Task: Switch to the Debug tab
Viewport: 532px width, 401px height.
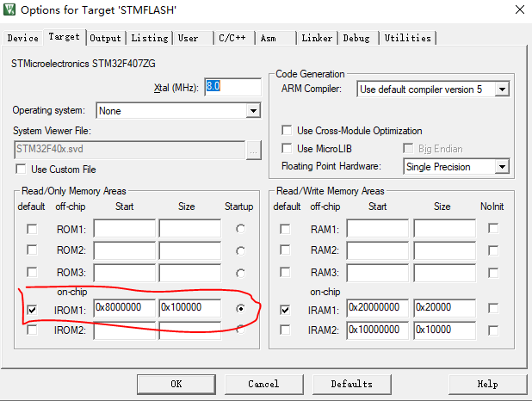Action: pyautogui.click(x=358, y=38)
